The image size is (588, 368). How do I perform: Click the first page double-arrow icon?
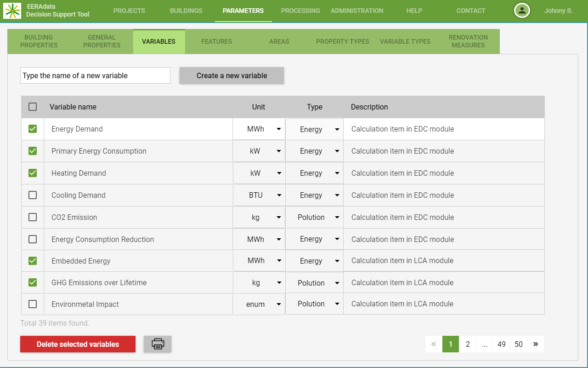click(433, 344)
